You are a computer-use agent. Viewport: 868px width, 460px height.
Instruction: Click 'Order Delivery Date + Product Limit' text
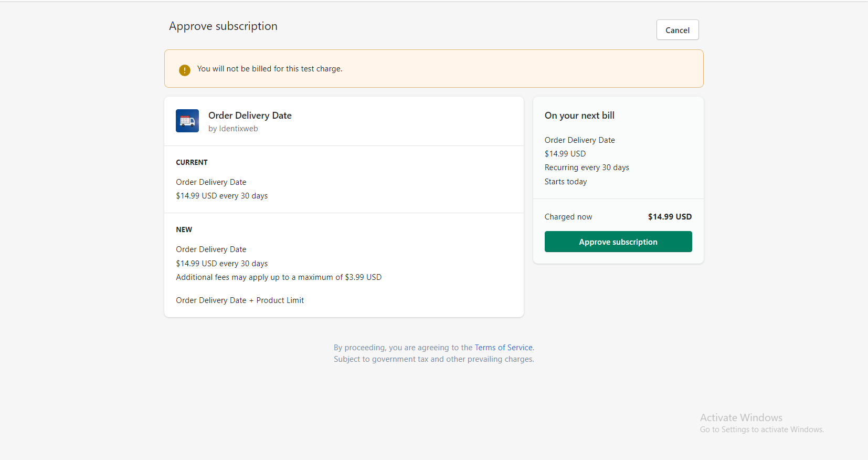click(x=240, y=300)
